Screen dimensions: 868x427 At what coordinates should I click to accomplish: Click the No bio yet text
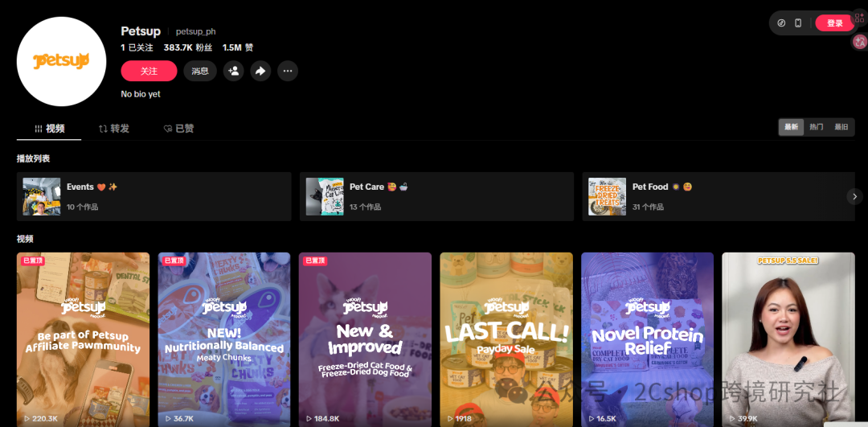click(x=141, y=94)
